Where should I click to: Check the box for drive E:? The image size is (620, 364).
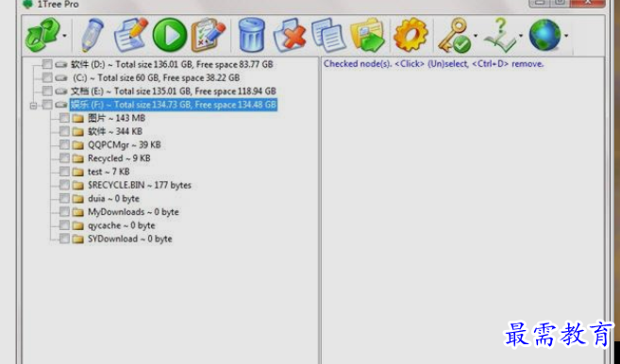coord(47,91)
